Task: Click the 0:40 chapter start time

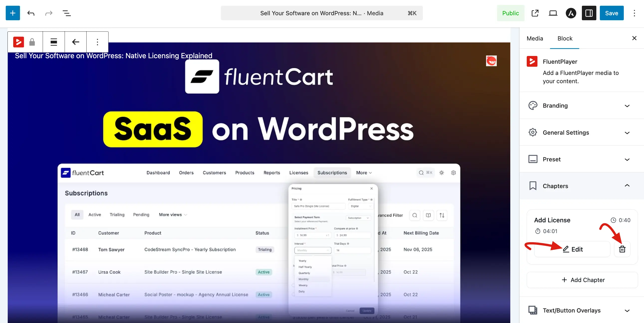Action: point(621,220)
